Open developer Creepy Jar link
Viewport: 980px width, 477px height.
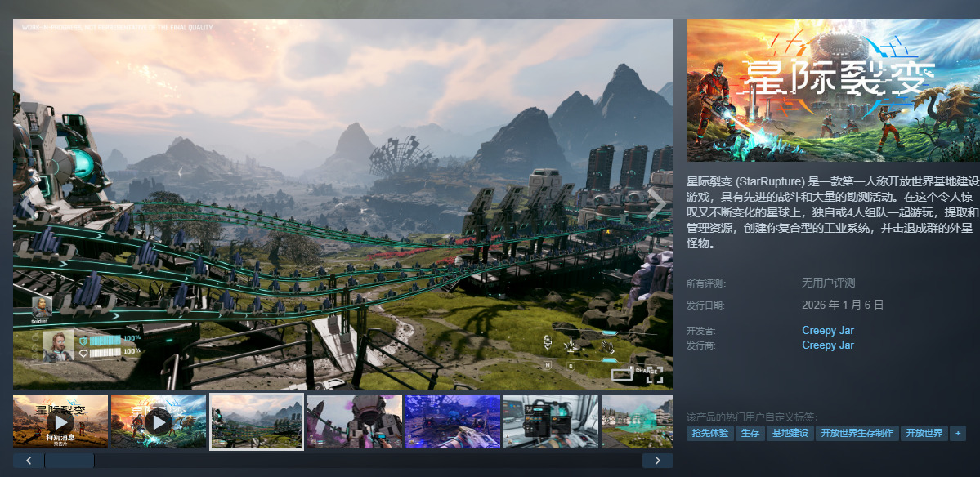(x=828, y=331)
